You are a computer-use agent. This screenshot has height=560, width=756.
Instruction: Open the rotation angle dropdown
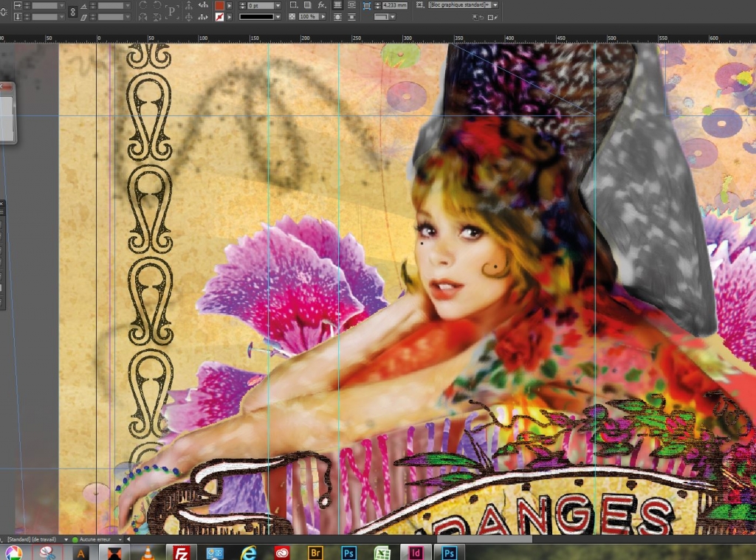click(127, 6)
